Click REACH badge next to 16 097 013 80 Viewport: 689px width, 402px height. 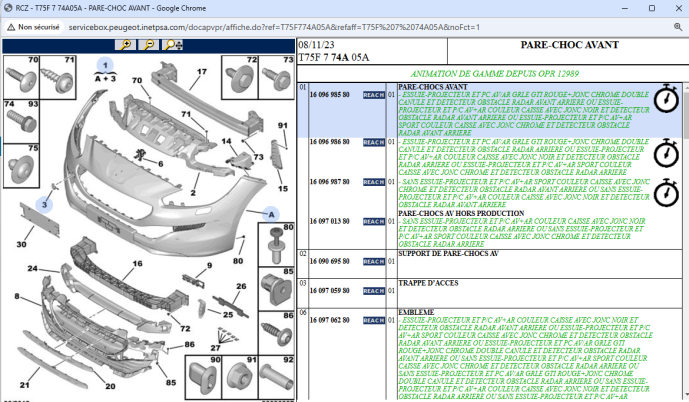point(374,221)
